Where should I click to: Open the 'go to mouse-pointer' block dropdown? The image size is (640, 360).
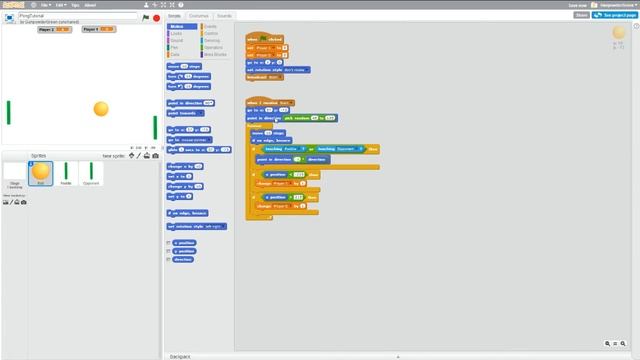(x=196, y=140)
